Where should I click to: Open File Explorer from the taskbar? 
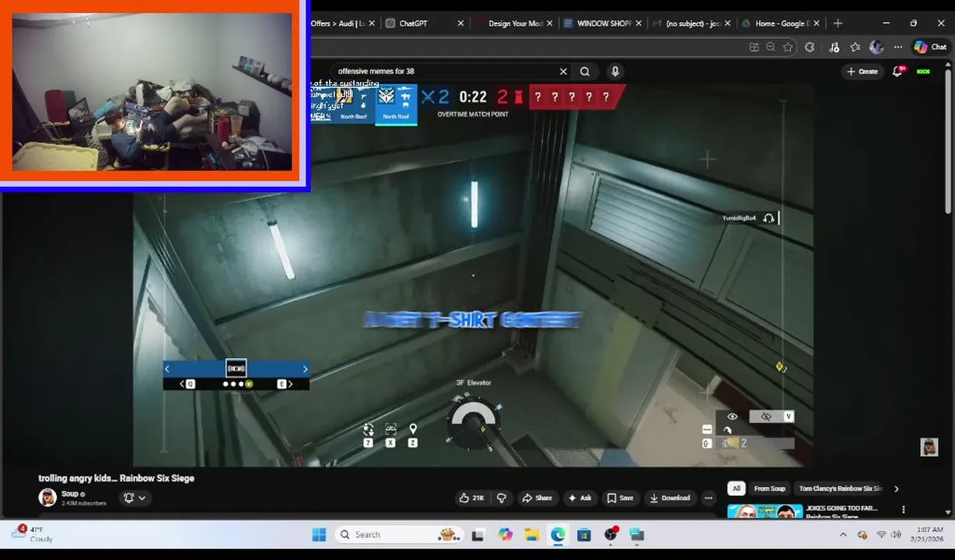click(x=531, y=534)
